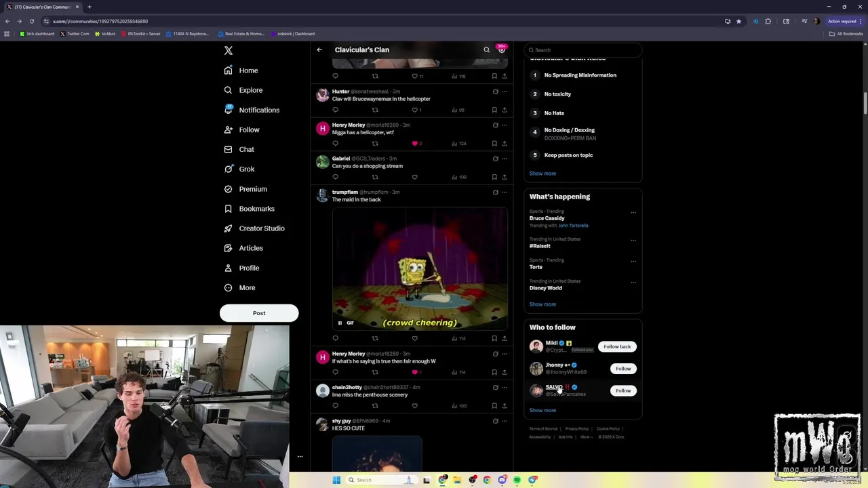Click the Post button
Viewport: 868px width, 488px height.
click(x=259, y=313)
